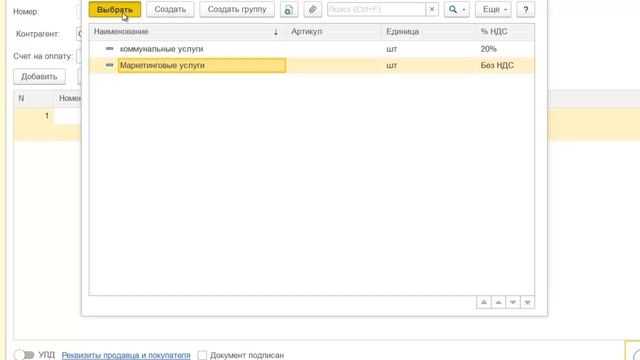The height and width of the screenshot is (360, 640).
Task: Toggle the УПД switch
Action: (24, 355)
